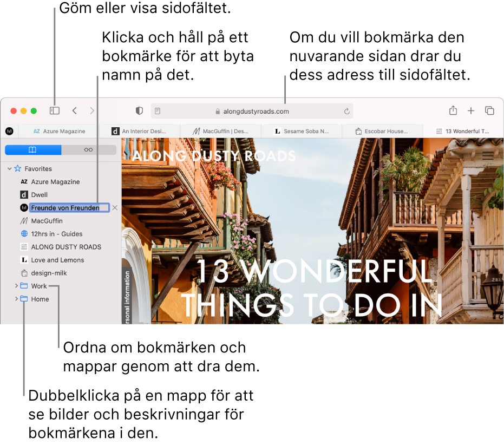This screenshot has width=504, height=445.
Task: Expand the Home folder chevron
Action: tap(16, 299)
